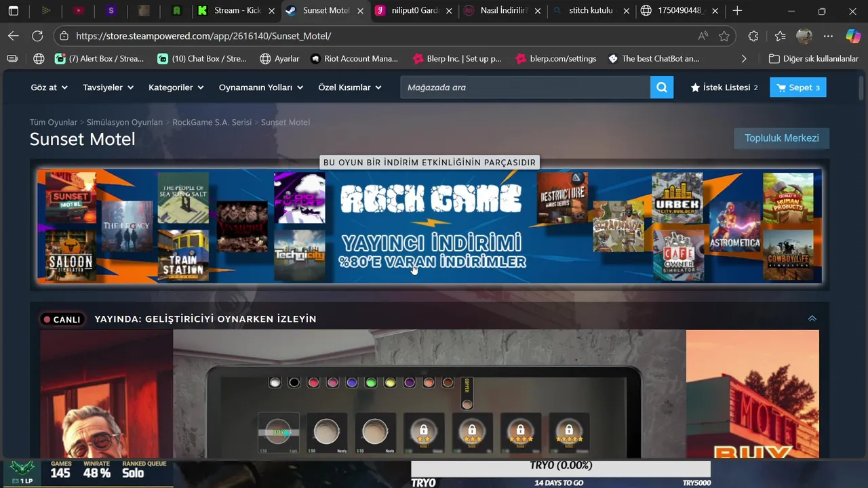Switch to the stitch kutulu tab
The image size is (868, 488).
[592, 11]
